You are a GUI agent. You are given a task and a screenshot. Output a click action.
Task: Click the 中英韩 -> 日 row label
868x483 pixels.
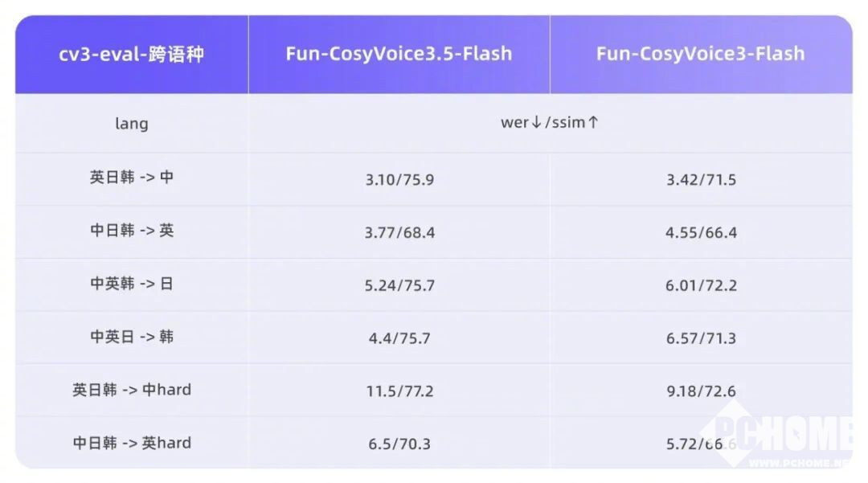[x=132, y=284]
